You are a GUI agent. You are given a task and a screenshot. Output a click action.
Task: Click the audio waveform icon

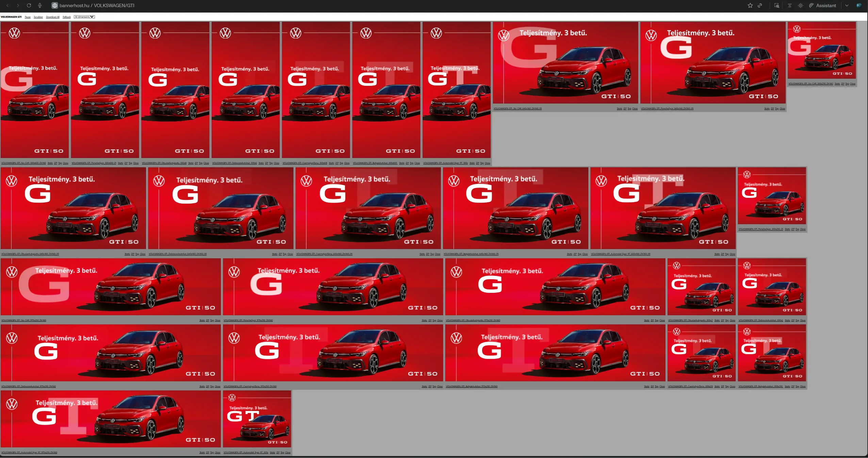click(801, 5)
